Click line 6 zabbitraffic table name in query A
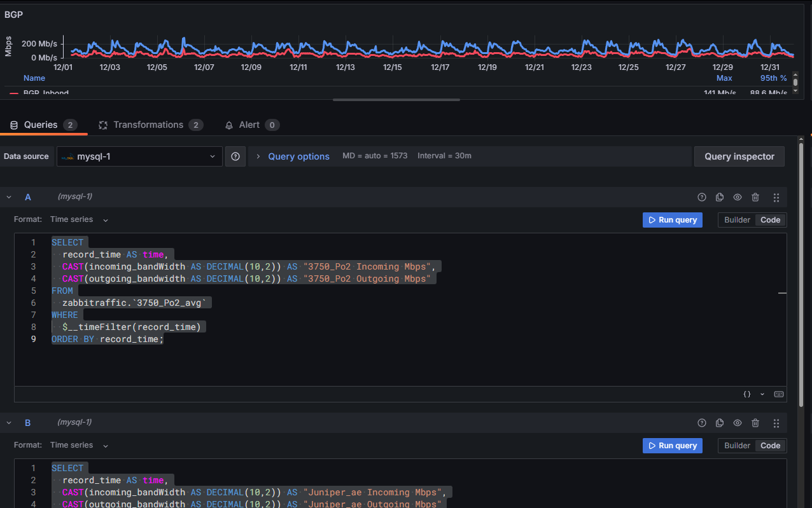812x508 pixels. pos(134,303)
